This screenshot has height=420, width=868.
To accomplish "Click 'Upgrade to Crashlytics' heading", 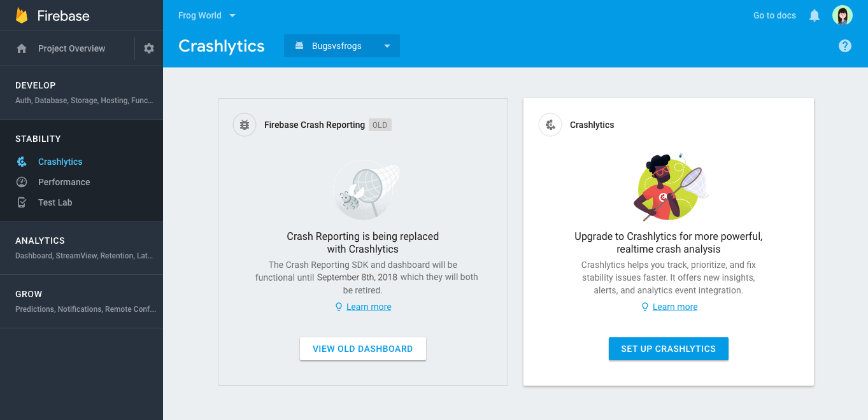I will pyautogui.click(x=669, y=242).
